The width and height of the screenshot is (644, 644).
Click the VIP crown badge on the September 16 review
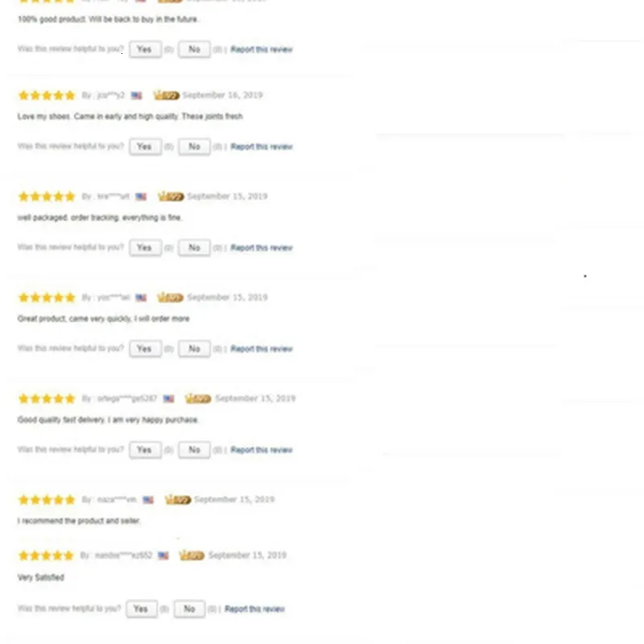(167, 95)
